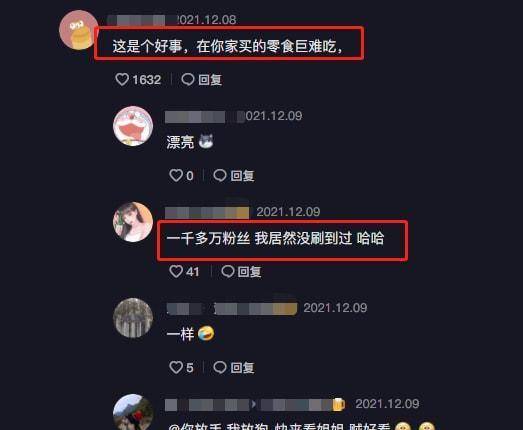Like the comment with 1632 likes

(x=122, y=80)
